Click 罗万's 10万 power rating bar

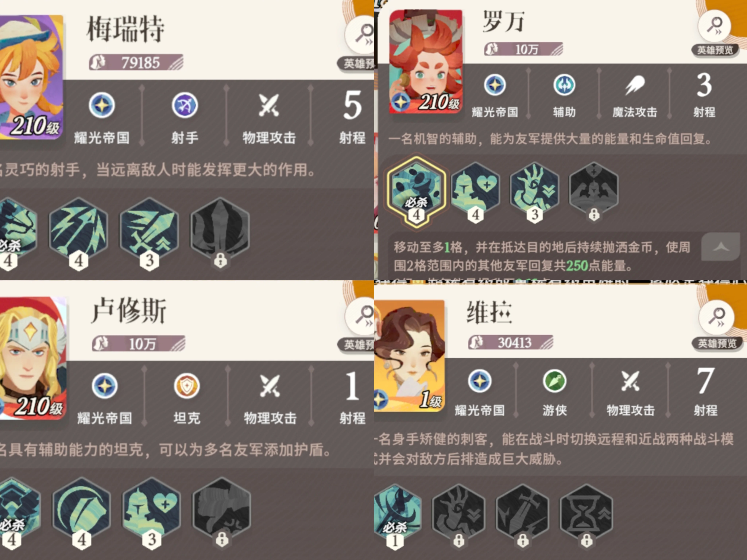tap(523, 49)
